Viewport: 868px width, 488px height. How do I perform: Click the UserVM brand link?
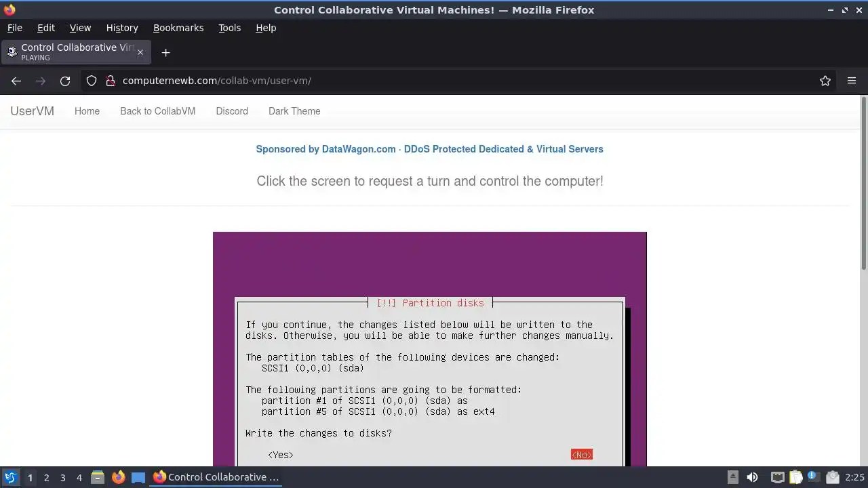click(x=32, y=111)
